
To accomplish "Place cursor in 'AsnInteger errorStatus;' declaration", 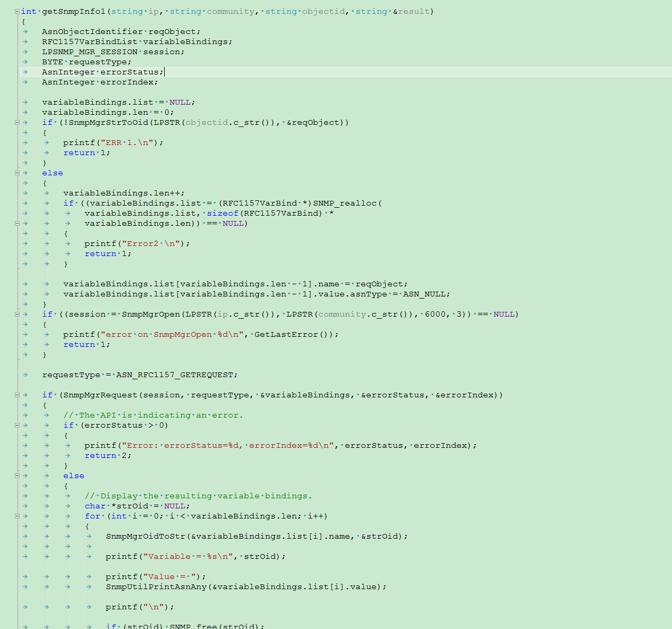I will click(x=103, y=72).
